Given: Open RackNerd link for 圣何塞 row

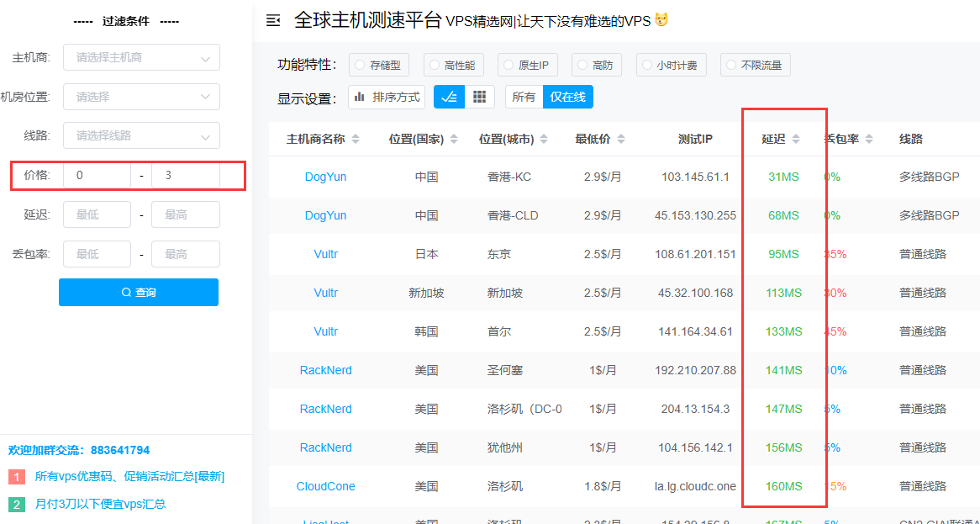Looking at the screenshot, I should pyautogui.click(x=325, y=370).
